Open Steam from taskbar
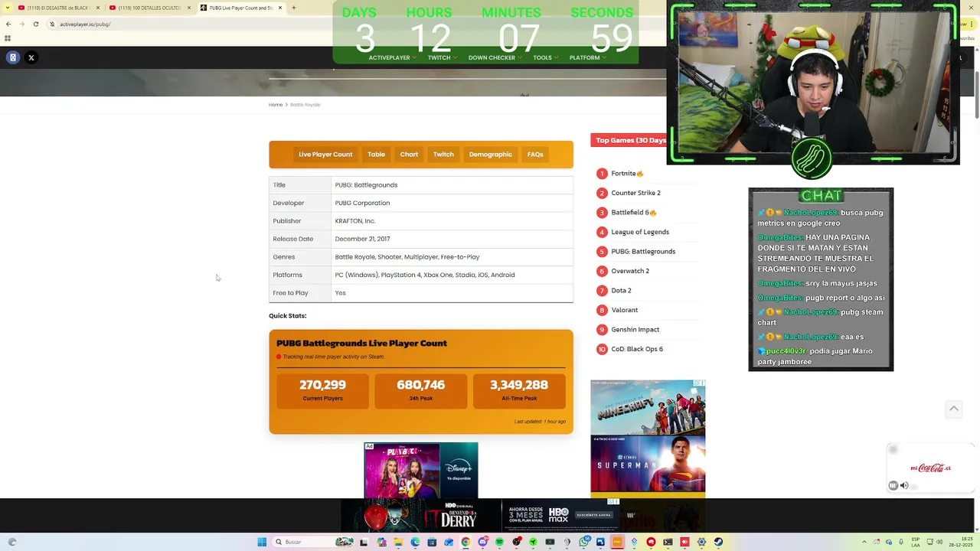Viewport: 980px width, 551px height. click(x=718, y=542)
